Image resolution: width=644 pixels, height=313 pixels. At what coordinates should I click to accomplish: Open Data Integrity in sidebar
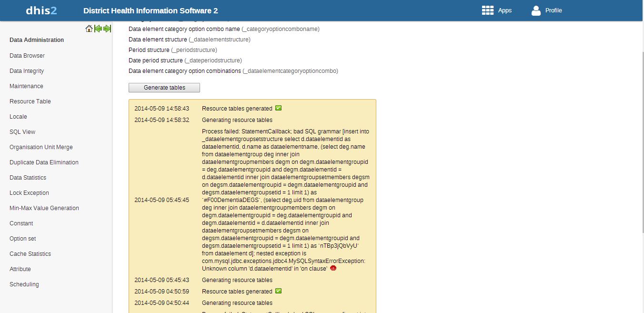[x=27, y=71]
